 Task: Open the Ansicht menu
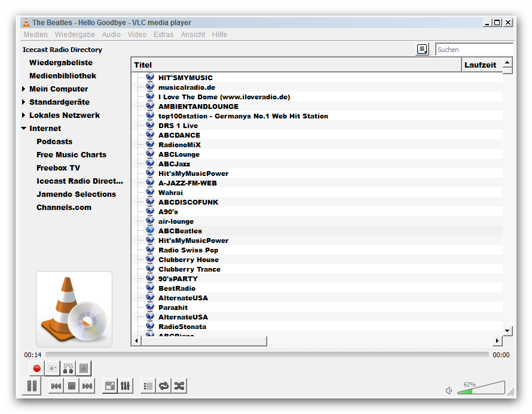click(193, 35)
